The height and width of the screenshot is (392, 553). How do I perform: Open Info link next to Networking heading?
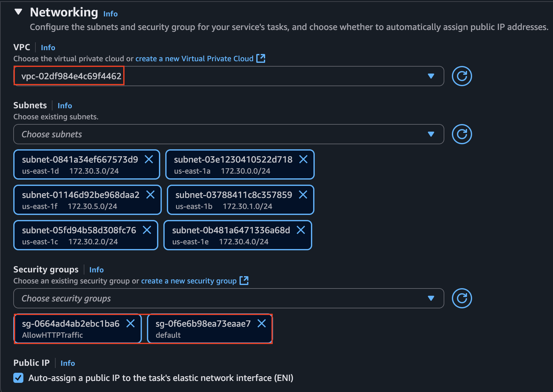pos(110,14)
